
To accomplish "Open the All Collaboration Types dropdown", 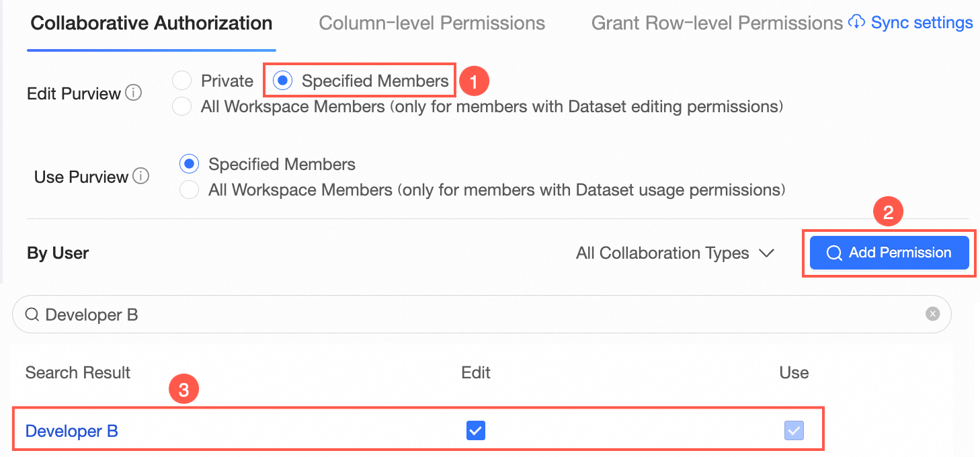I will [675, 253].
